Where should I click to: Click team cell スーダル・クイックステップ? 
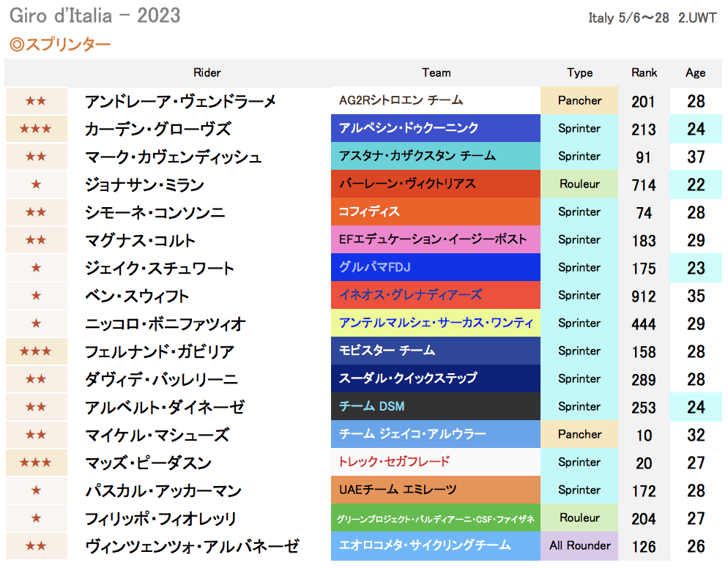click(x=436, y=378)
